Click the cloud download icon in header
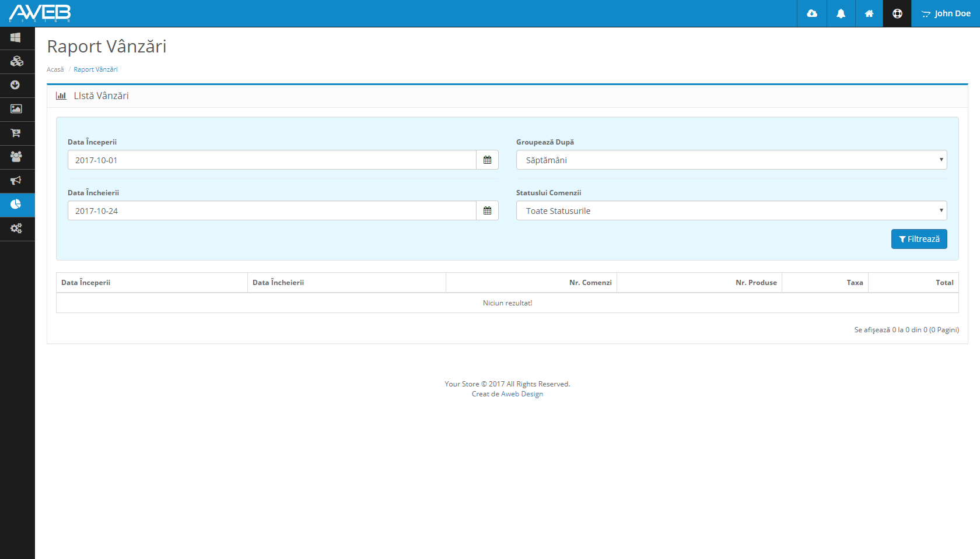 pyautogui.click(x=811, y=13)
